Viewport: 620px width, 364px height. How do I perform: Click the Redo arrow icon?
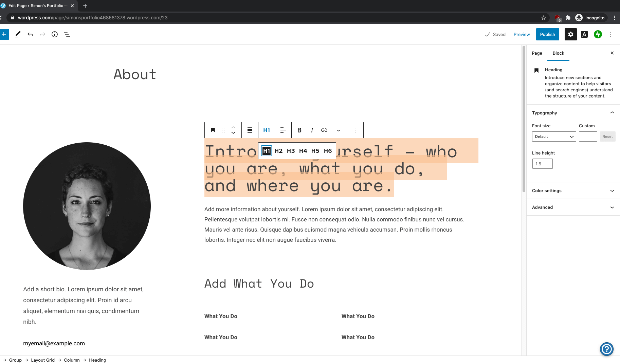tap(42, 34)
